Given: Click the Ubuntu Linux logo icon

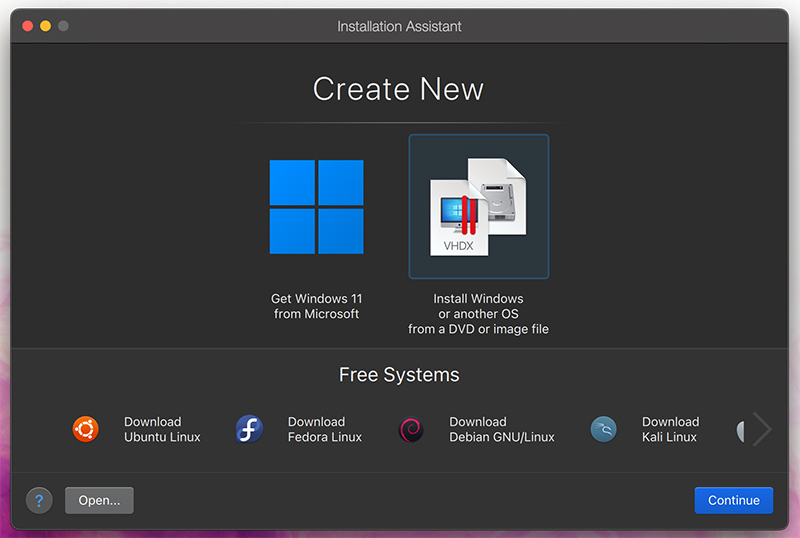Looking at the screenshot, I should (x=85, y=429).
